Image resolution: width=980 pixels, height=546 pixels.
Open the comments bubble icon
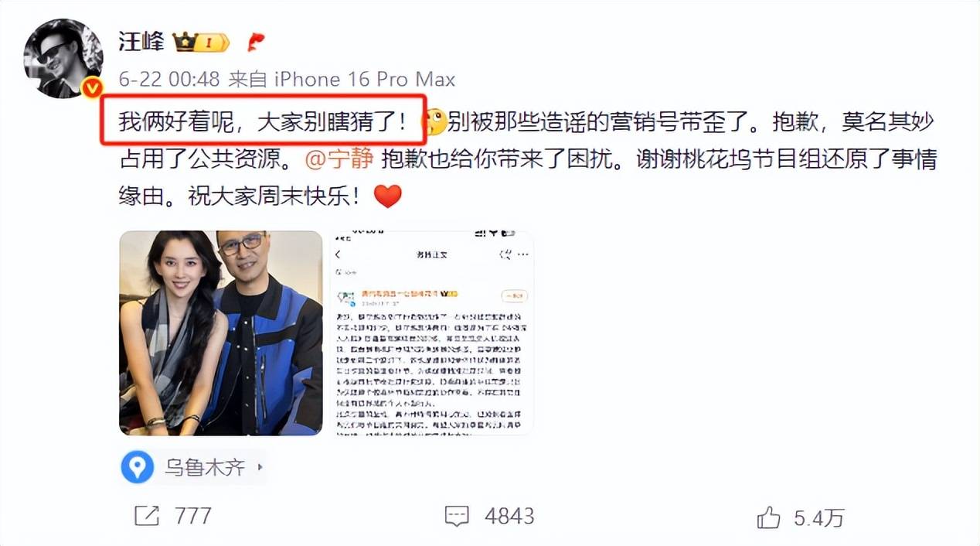457,517
